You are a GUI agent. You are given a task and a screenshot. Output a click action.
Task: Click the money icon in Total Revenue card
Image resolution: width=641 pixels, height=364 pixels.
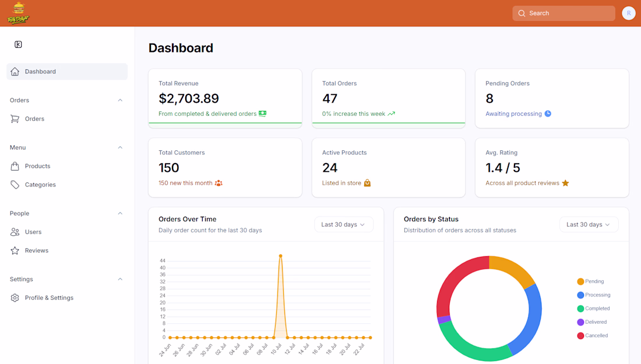262,114
